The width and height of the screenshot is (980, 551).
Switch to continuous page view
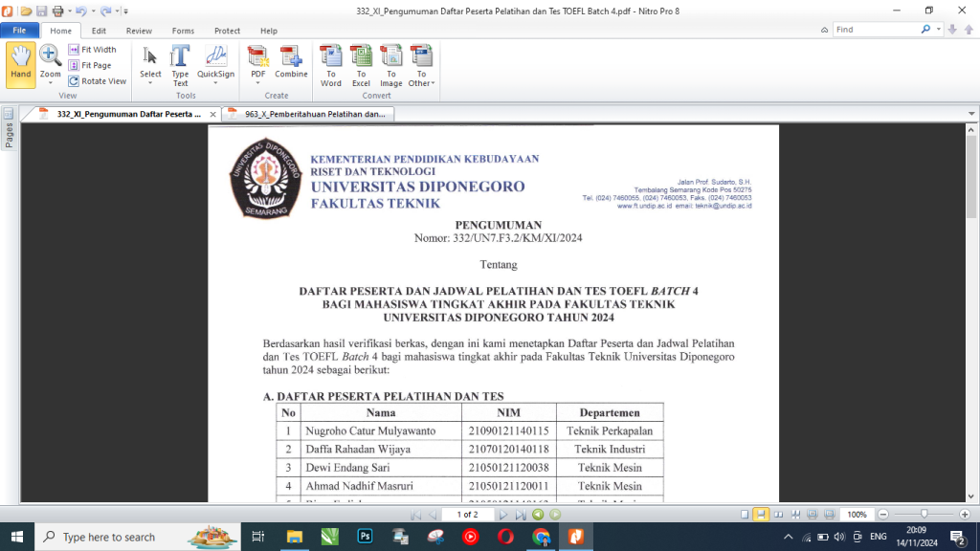pos(761,514)
